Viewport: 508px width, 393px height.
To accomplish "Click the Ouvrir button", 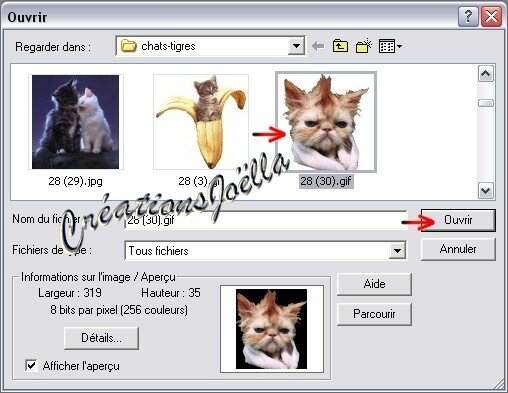I will [458, 220].
